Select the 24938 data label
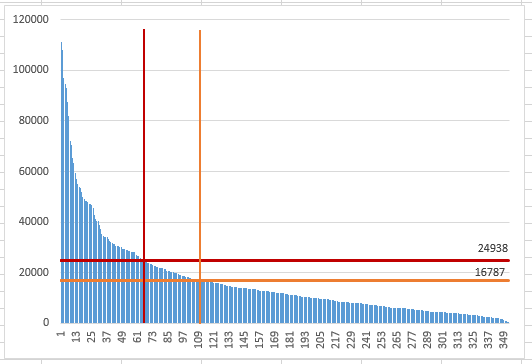Screen dimensions: 532x364 coord(493,248)
